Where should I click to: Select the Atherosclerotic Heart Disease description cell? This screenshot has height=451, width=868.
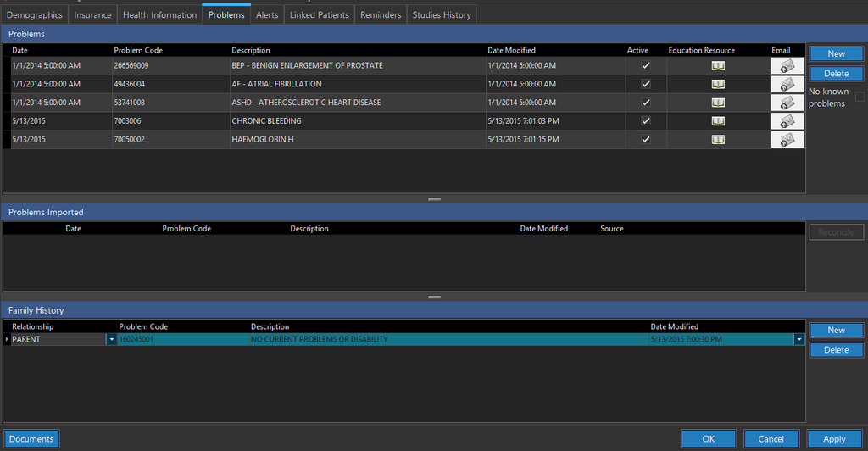coord(306,103)
